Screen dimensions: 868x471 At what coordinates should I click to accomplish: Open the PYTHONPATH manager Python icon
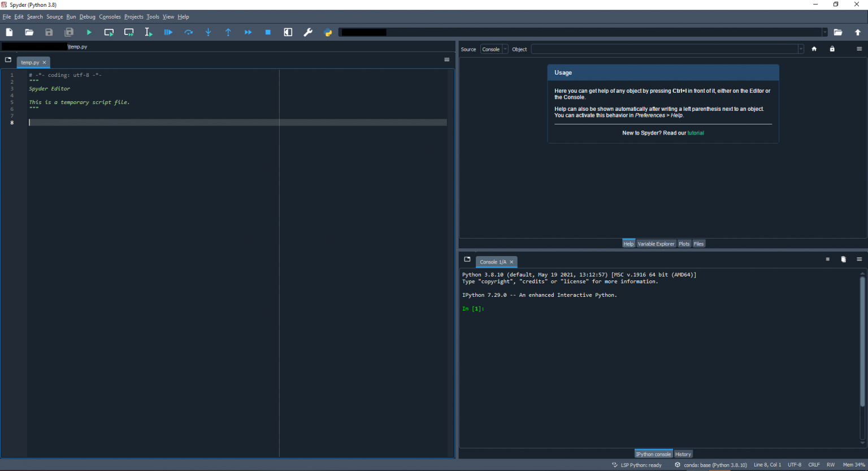[x=328, y=32]
